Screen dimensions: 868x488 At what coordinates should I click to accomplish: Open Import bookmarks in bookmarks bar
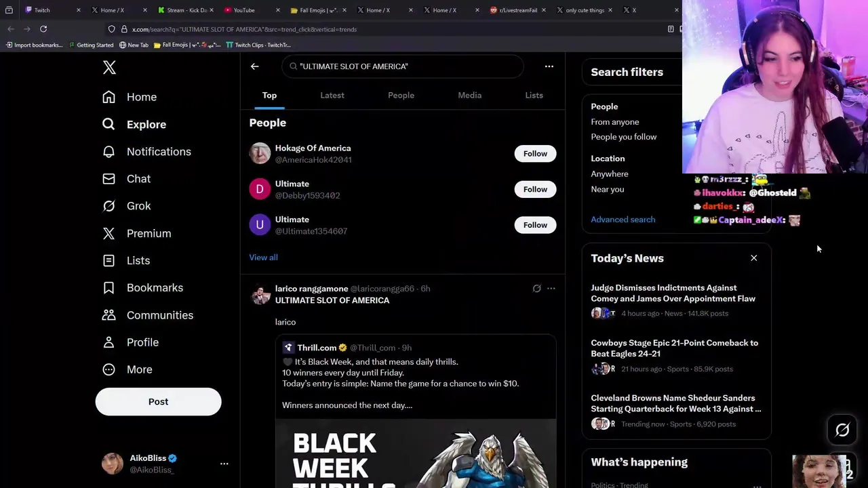point(34,45)
